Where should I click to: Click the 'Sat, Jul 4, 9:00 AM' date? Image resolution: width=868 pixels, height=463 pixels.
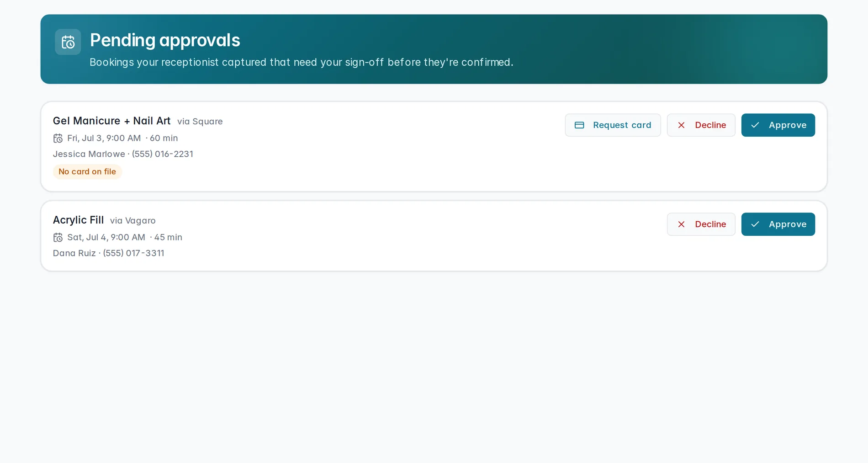[106, 237]
